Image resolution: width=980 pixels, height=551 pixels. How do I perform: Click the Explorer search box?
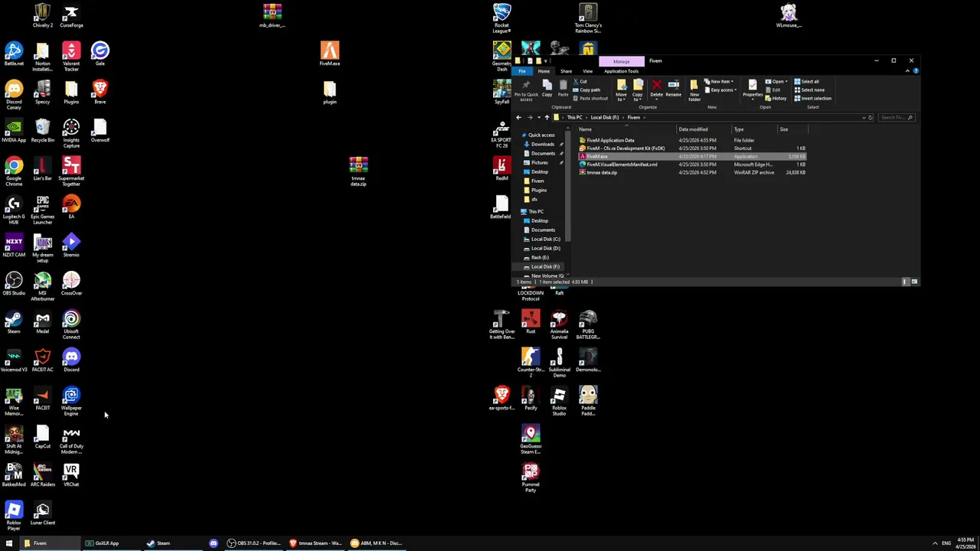tap(897, 117)
